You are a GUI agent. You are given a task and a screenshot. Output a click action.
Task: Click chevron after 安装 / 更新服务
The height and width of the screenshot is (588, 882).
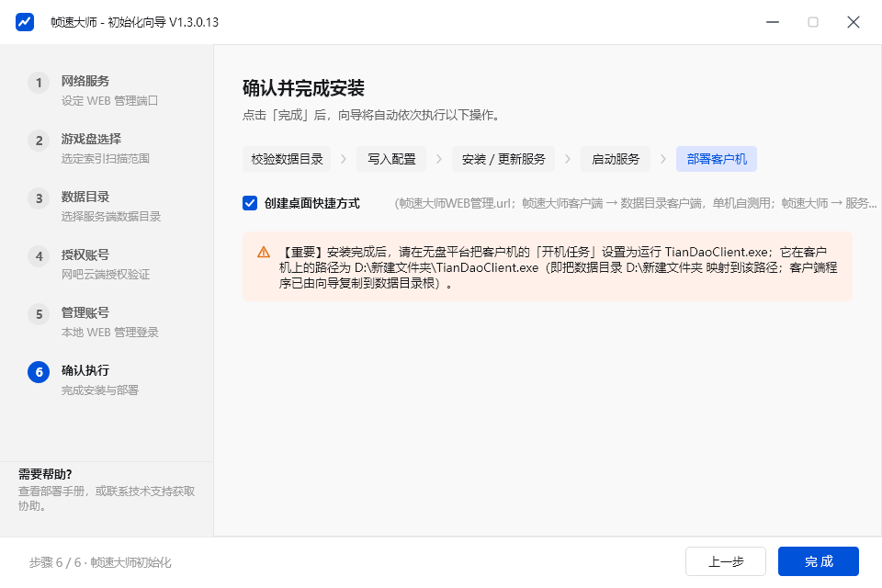click(568, 159)
